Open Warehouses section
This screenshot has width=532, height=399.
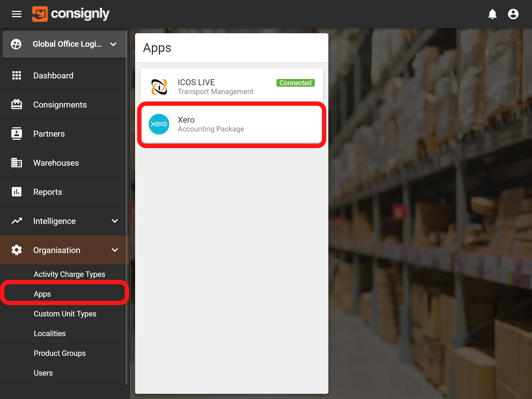[65, 163]
